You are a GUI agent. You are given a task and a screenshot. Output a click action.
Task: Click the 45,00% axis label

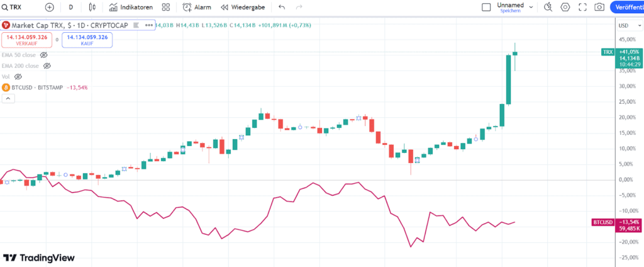tap(628, 40)
